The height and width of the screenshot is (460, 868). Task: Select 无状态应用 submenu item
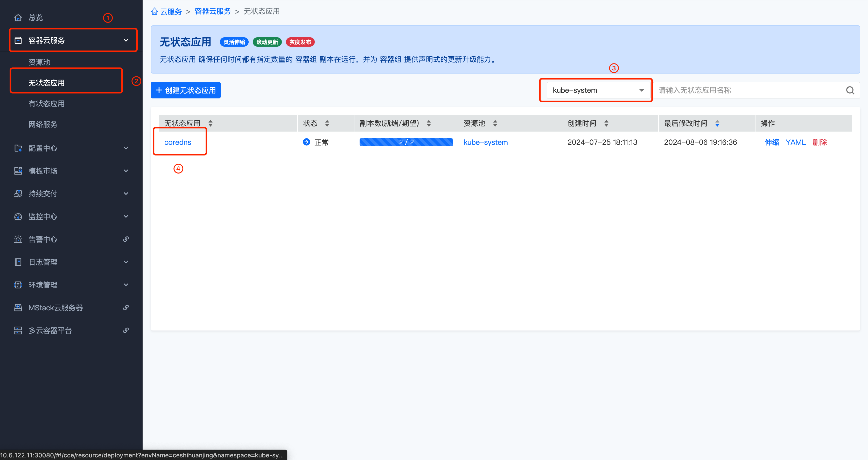click(46, 83)
